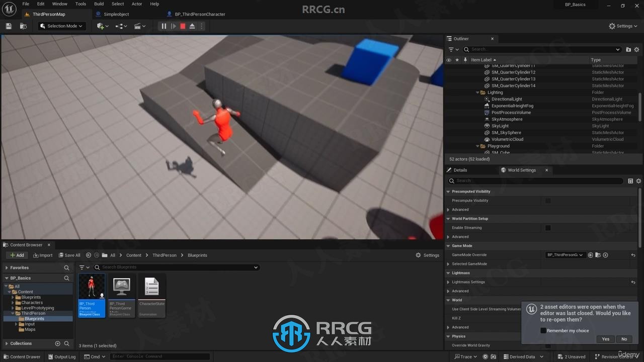Viewport: 644px width, 362px height.
Task: Go back in Content Browser history
Action: [x=89, y=255]
